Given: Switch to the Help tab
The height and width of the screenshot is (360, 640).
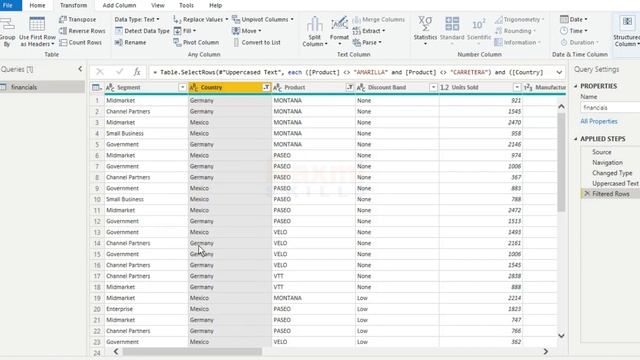Looking at the screenshot, I should click(x=216, y=5).
